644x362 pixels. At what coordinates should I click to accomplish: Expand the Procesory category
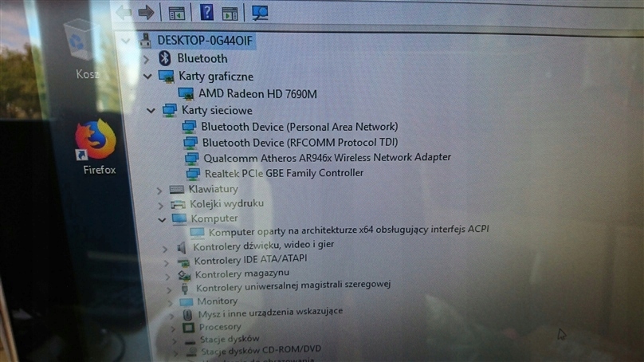[173, 329]
